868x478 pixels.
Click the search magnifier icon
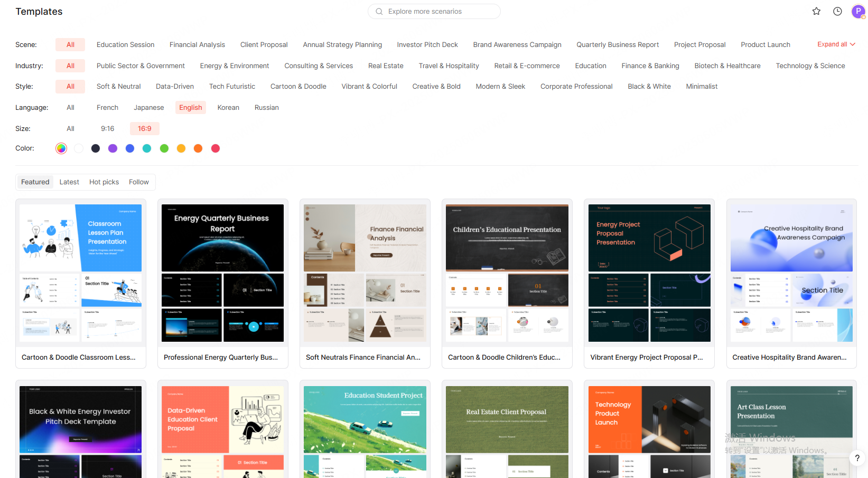(379, 11)
